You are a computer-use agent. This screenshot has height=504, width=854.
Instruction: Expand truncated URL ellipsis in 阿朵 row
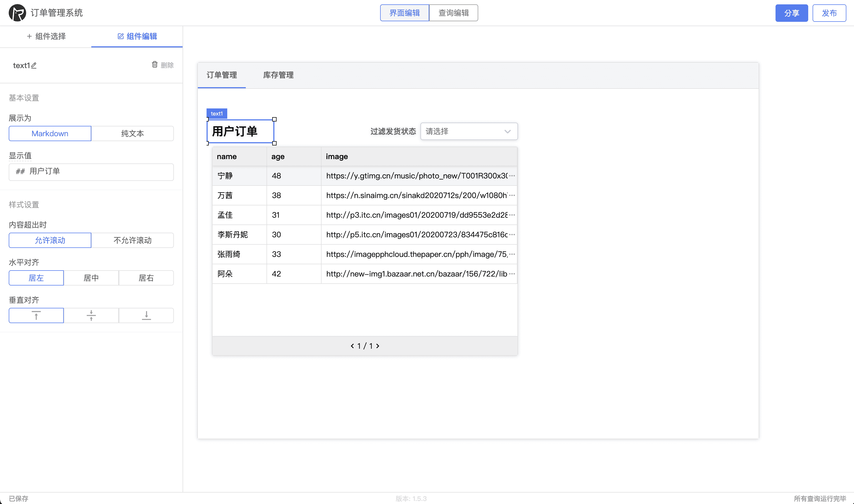pos(512,274)
